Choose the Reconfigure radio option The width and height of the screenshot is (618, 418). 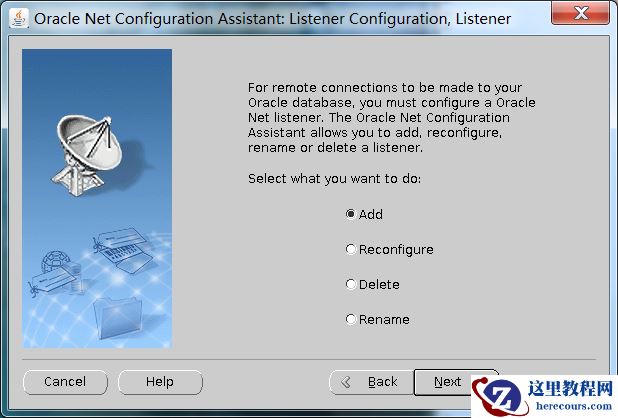point(389,249)
